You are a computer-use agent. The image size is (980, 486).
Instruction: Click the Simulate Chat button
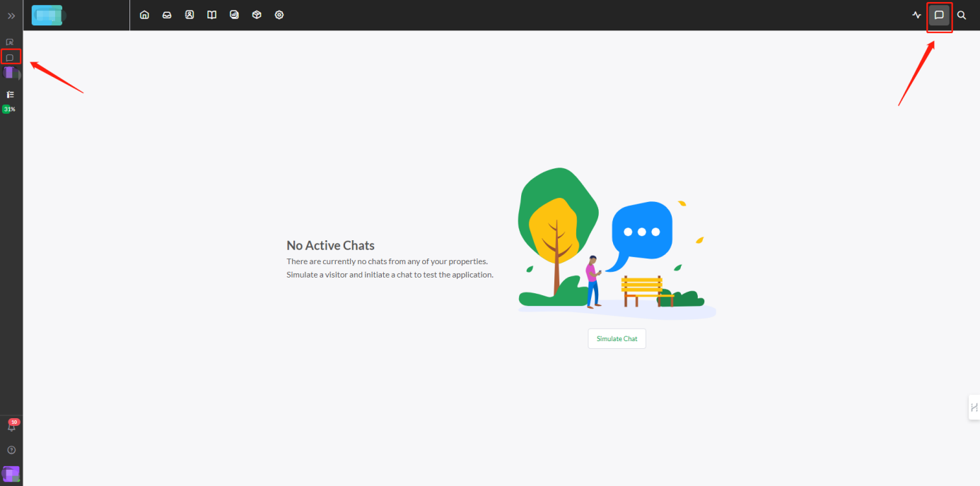pos(617,339)
